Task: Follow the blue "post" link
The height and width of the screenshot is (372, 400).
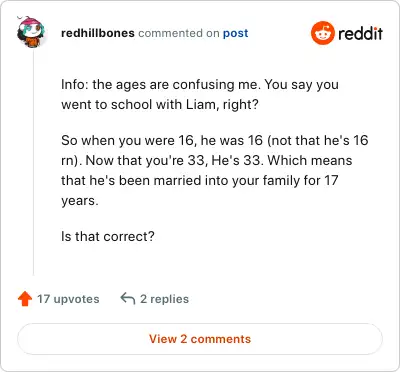Action: pos(236,33)
